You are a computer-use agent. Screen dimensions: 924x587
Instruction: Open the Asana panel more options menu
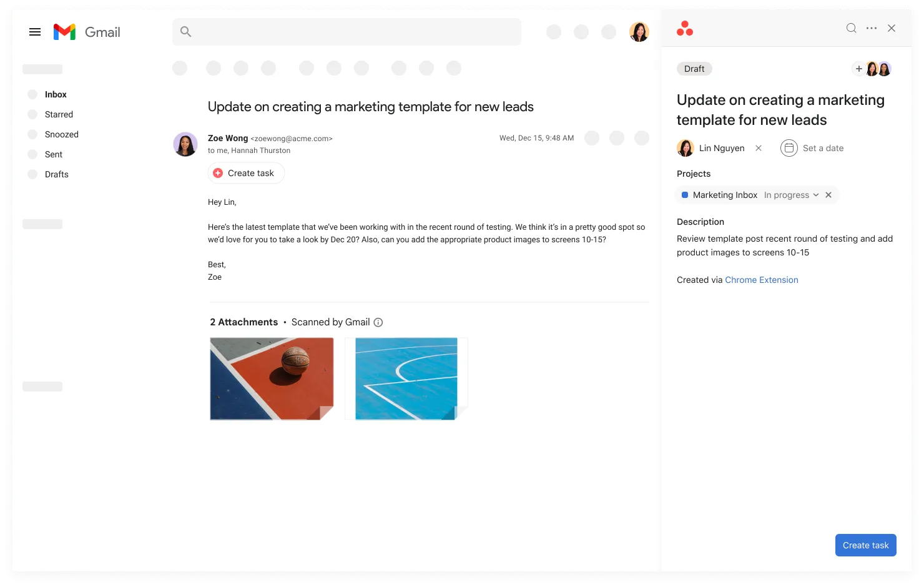point(872,28)
